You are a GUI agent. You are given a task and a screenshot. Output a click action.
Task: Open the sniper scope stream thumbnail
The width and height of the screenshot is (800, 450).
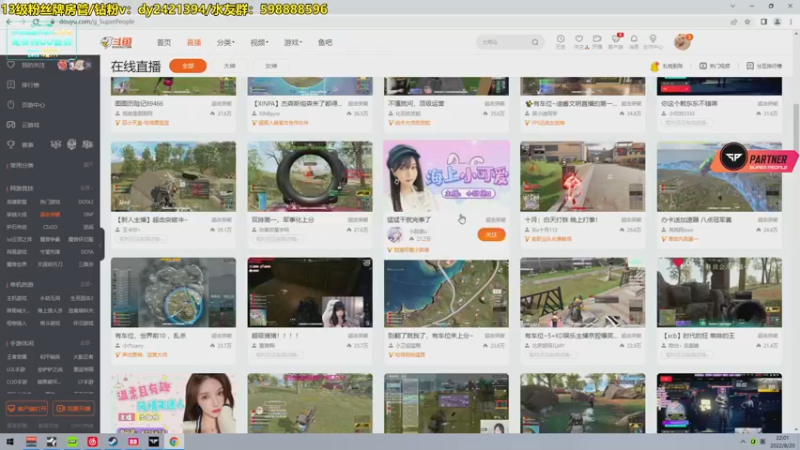310,177
